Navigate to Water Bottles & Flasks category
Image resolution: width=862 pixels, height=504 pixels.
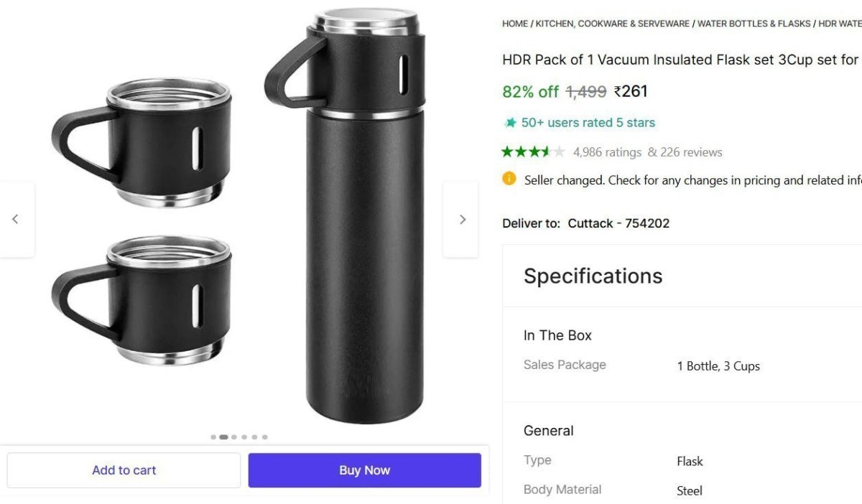(x=754, y=24)
